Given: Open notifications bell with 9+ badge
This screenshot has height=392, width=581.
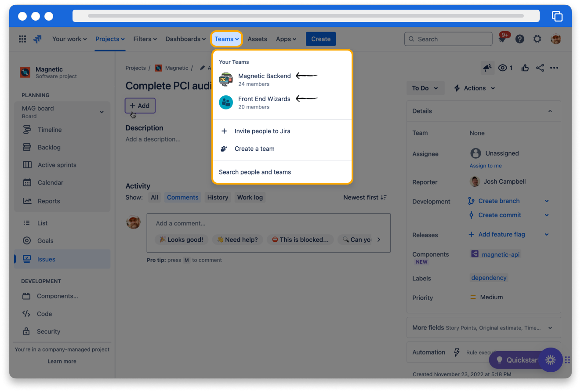Looking at the screenshot, I should (x=502, y=39).
